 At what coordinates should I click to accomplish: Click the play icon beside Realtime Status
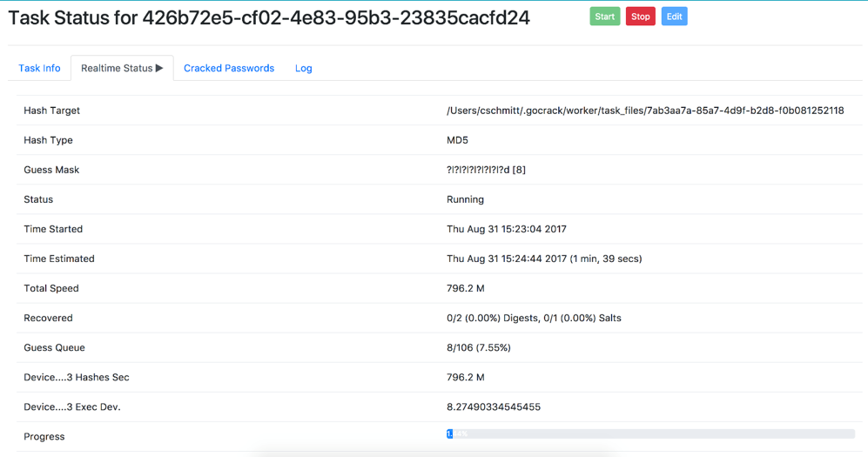[159, 68]
